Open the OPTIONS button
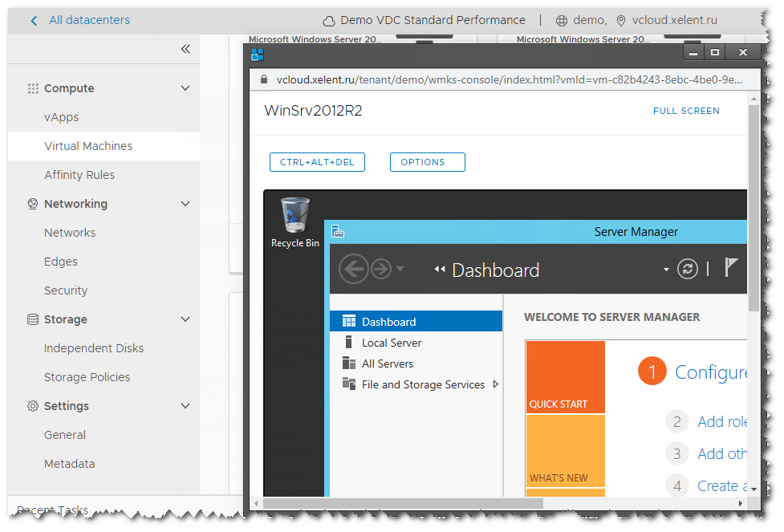This screenshot has width=784, height=532. pyautogui.click(x=427, y=162)
